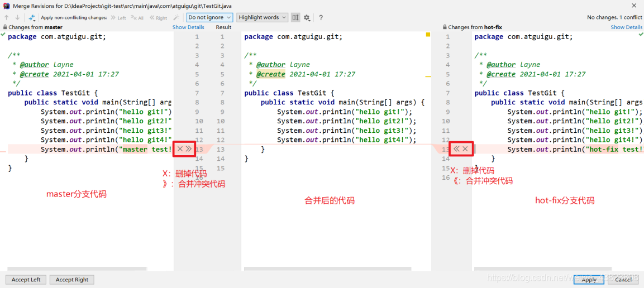Click the Cancel button

pyautogui.click(x=623, y=280)
